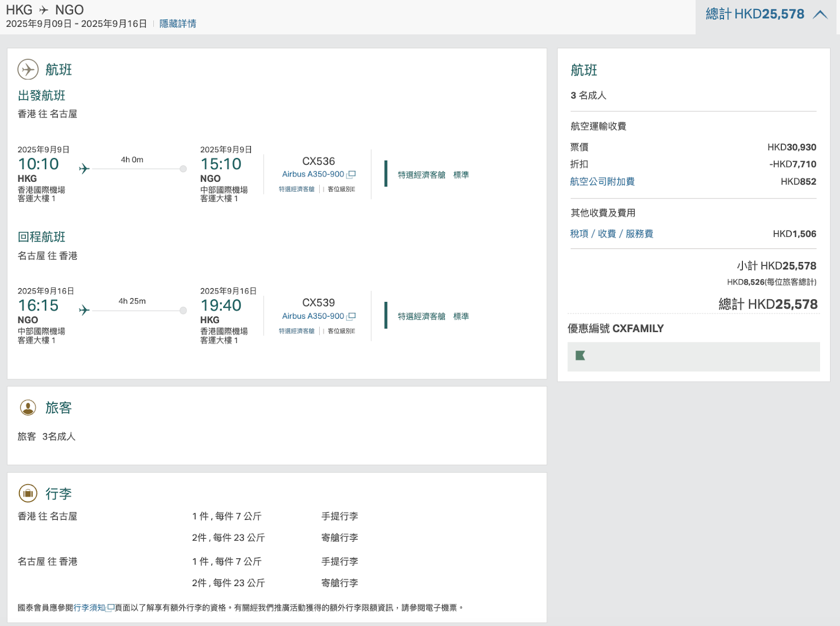Click the passenger icon beside 旅客 heading
Screen dimensions: 840x626
[x=28, y=408]
